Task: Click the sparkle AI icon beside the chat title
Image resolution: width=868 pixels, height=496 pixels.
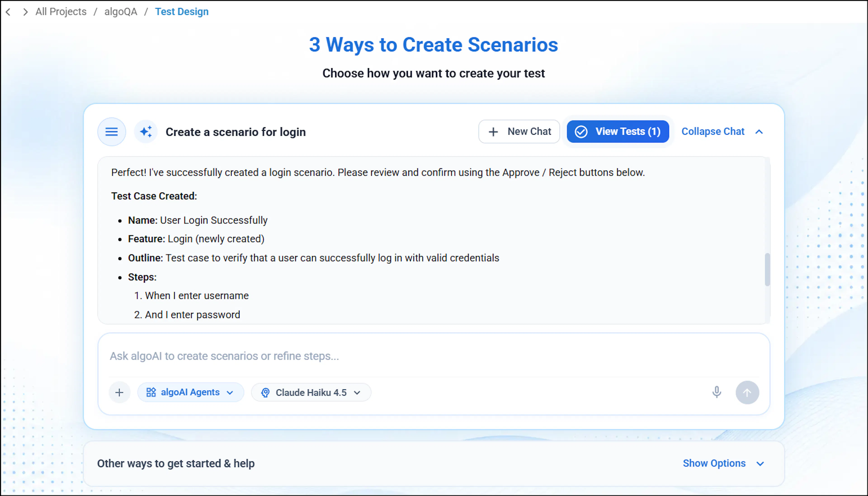Action: (x=146, y=131)
